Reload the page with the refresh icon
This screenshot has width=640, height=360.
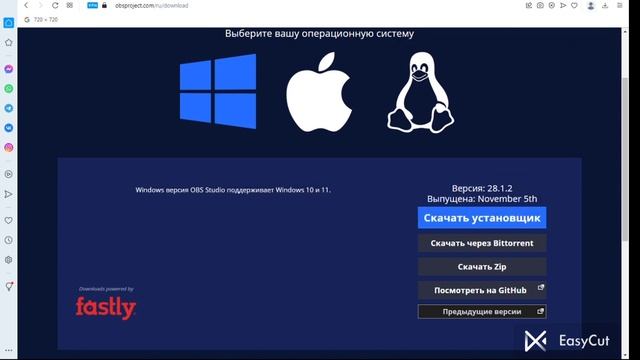point(55,5)
